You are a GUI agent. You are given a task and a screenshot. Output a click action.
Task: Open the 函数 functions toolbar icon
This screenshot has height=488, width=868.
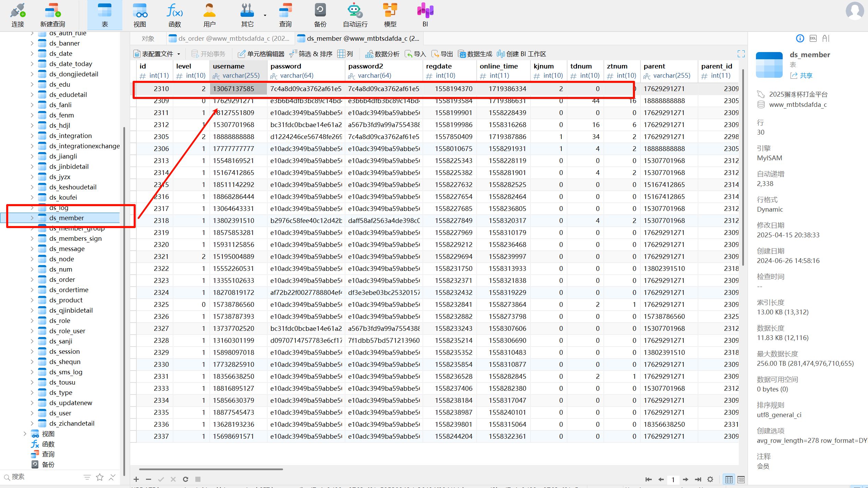[175, 15]
